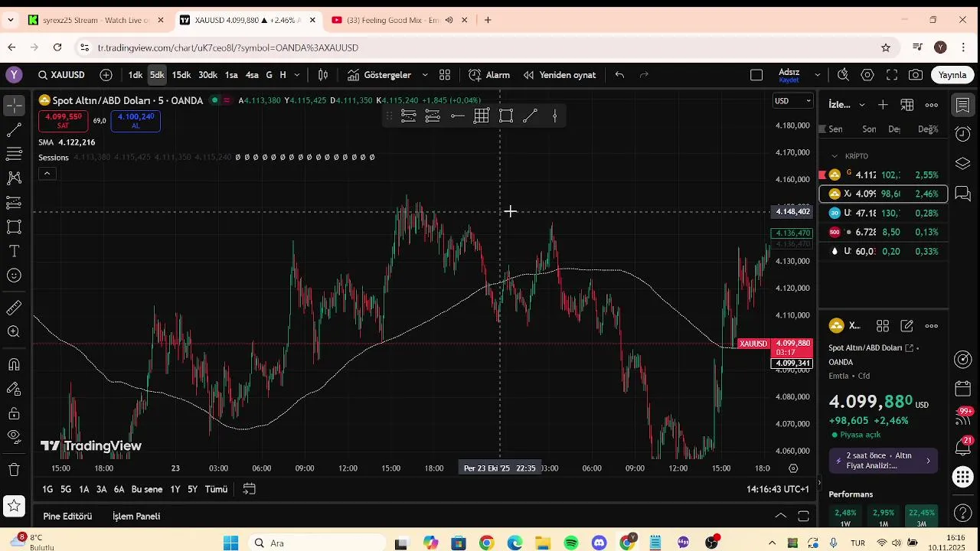This screenshot has height=551, width=980.
Task: Remove drawings with the trash icon
Action: point(14,470)
